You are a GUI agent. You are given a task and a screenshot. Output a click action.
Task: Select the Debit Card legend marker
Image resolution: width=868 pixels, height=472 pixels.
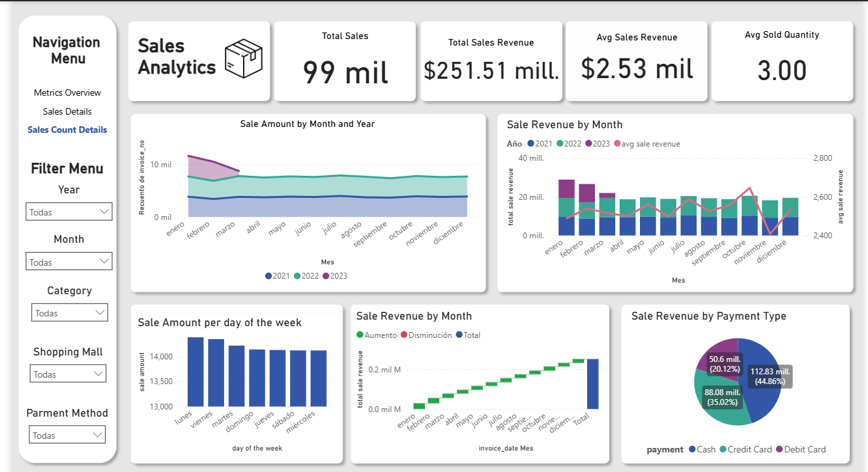pos(779,449)
